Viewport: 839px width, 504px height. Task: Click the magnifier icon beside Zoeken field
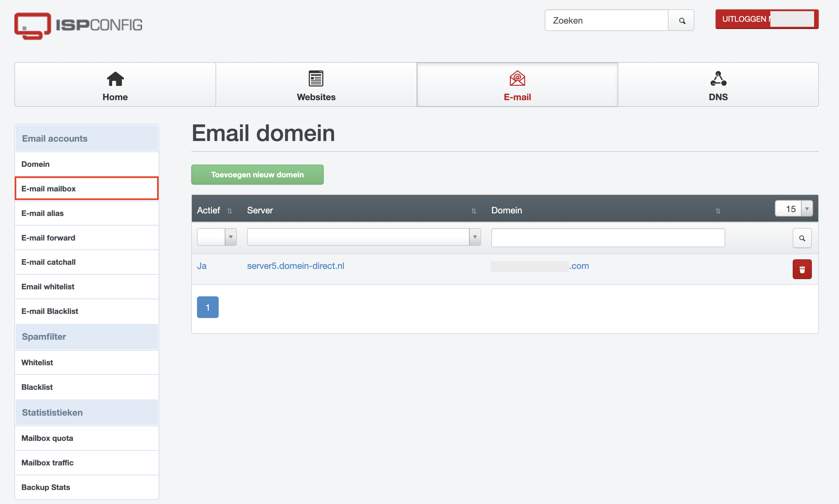(681, 21)
